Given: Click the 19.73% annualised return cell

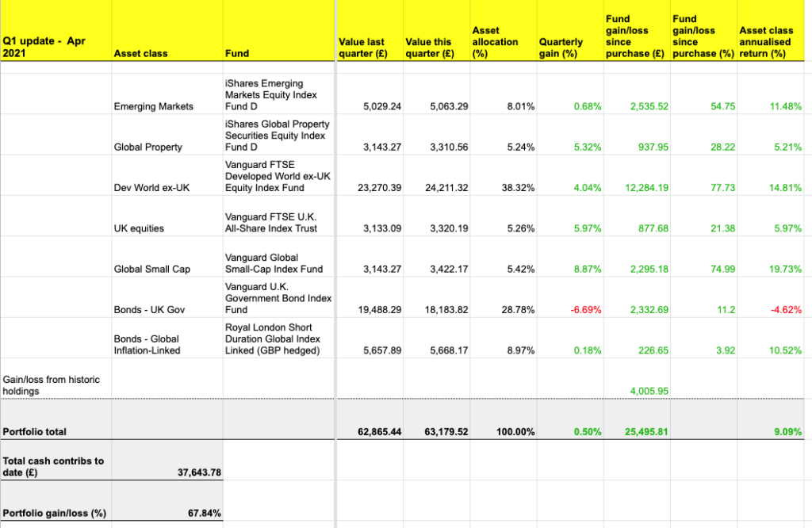Looking at the screenshot, I should pyautogui.click(x=771, y=256).
